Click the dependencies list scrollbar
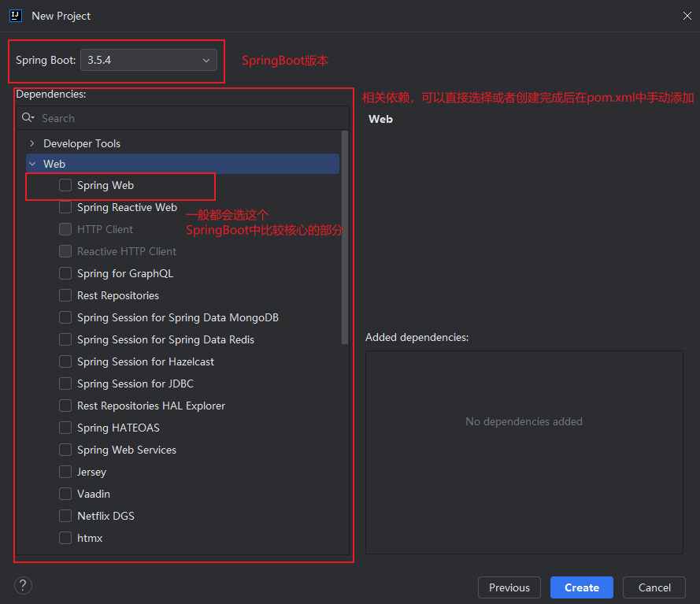 345,238
